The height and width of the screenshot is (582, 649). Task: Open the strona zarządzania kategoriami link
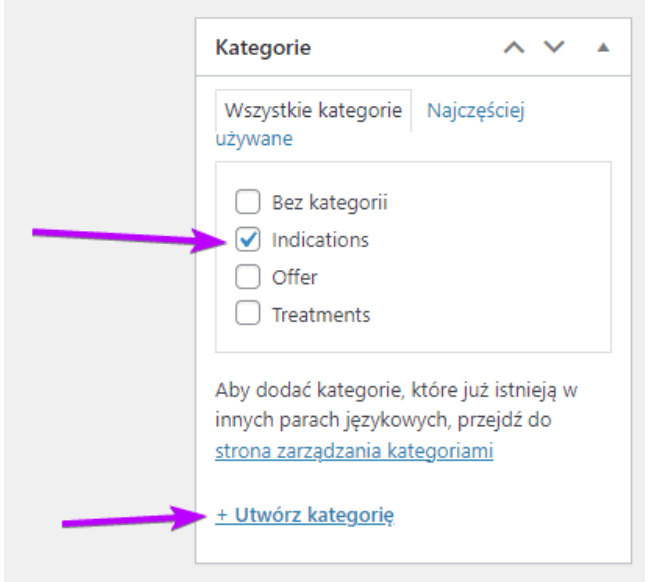coord(354,451)
